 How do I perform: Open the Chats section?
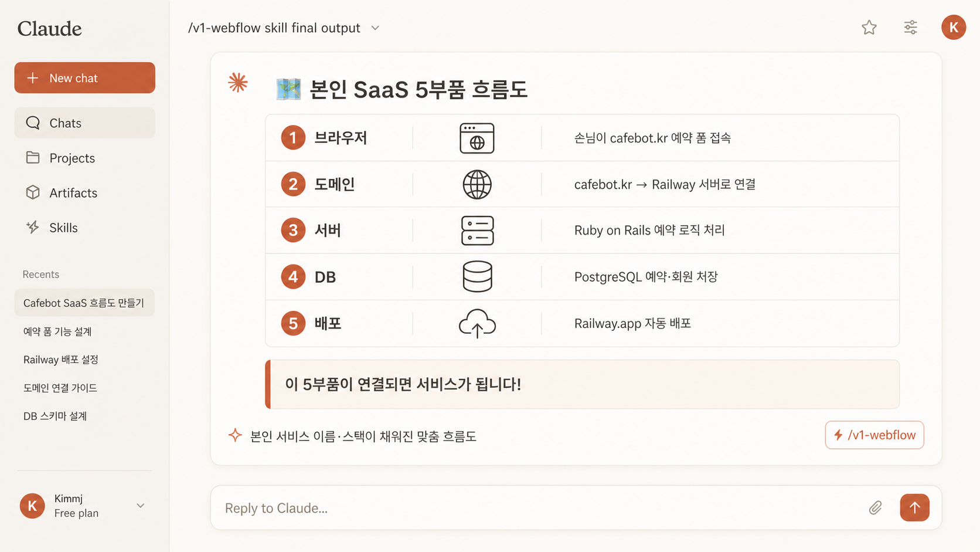84,123
